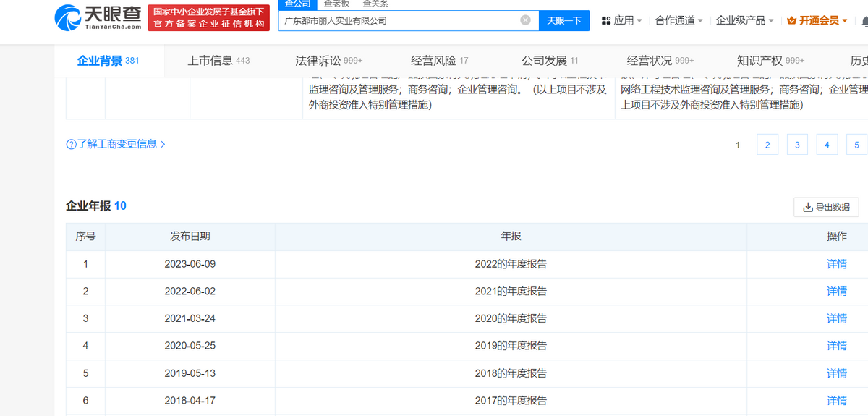This screenshot has height=416, width=868.
Task: Open the 法律诉讼 tab
Action: (x=328, y=61)
